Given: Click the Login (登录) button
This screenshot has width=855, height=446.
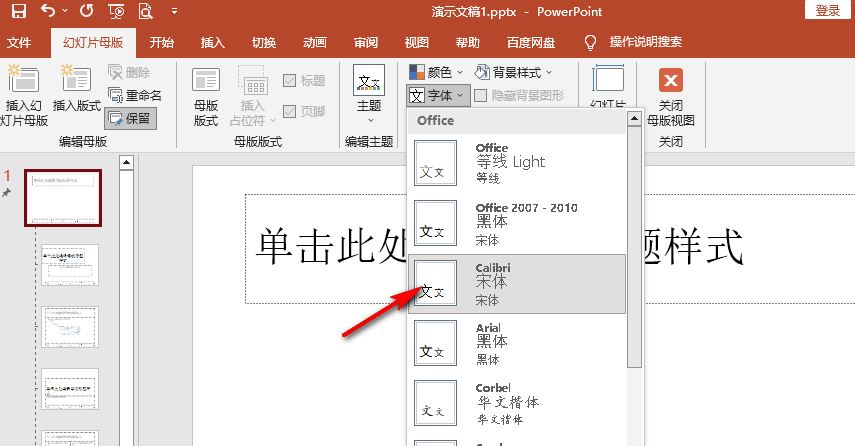Looking at the screenshot, I should [x=827, y=11].
